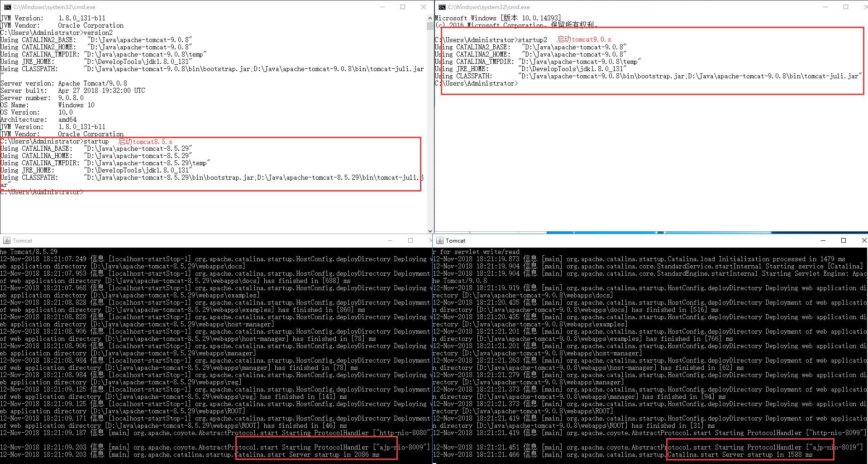The image size is (868, 464).
Task: Click scrollbar up arrow in top-left cmd window
Action: point(430,18)
